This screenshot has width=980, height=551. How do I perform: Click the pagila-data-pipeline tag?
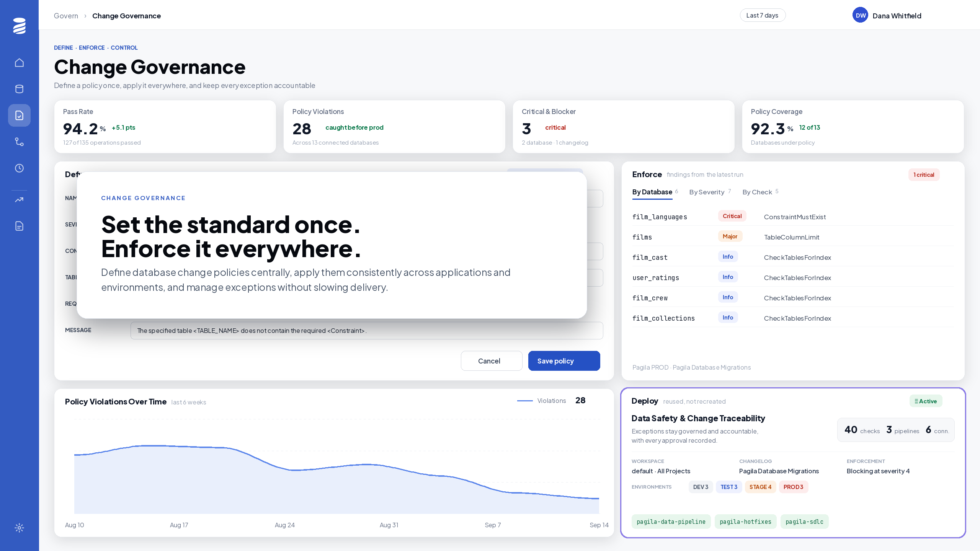coord(671,522)
